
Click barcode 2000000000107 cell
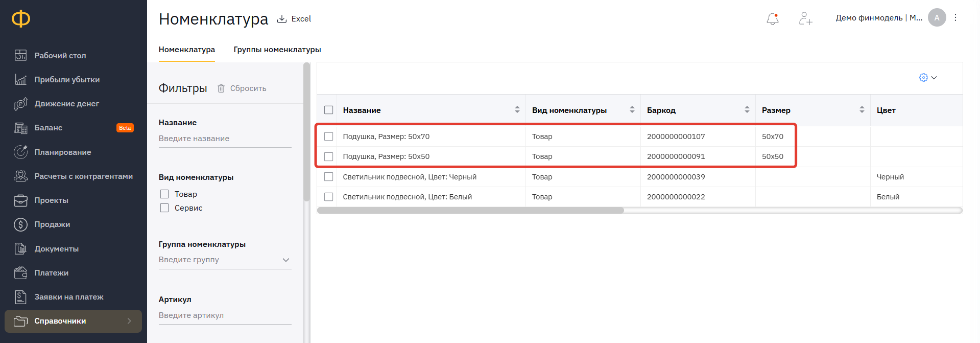coord(676,136)
